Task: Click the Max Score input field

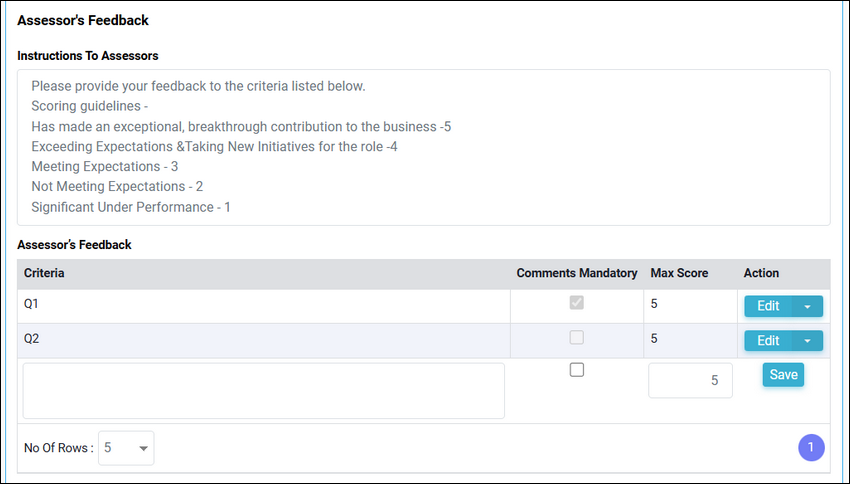Action: 690,380
